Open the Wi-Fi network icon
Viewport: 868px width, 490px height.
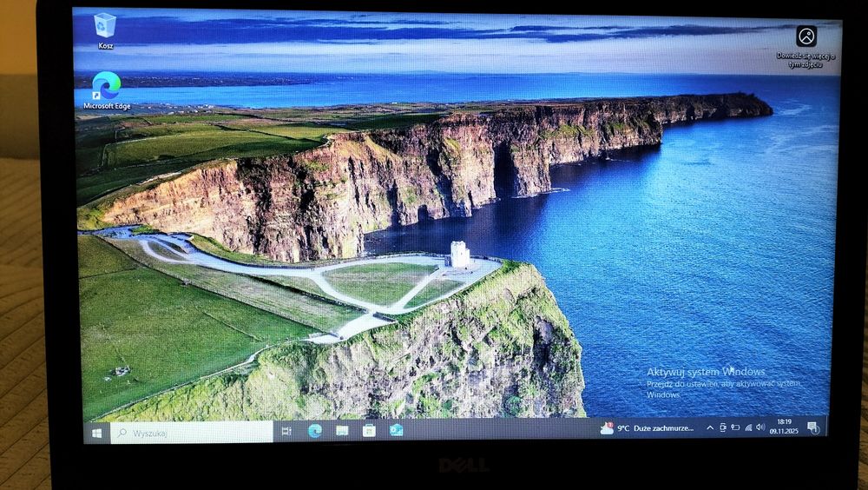pyautogui.click(x=748, y=427)
